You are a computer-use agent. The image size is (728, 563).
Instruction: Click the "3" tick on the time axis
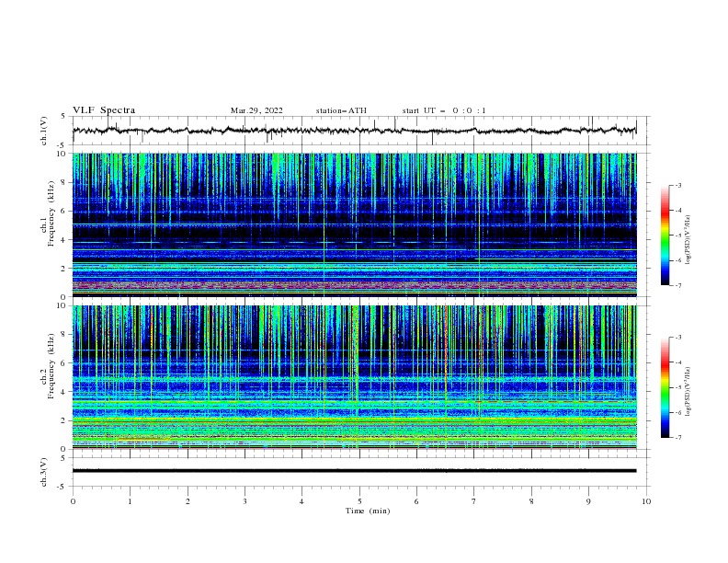[245, 501]
